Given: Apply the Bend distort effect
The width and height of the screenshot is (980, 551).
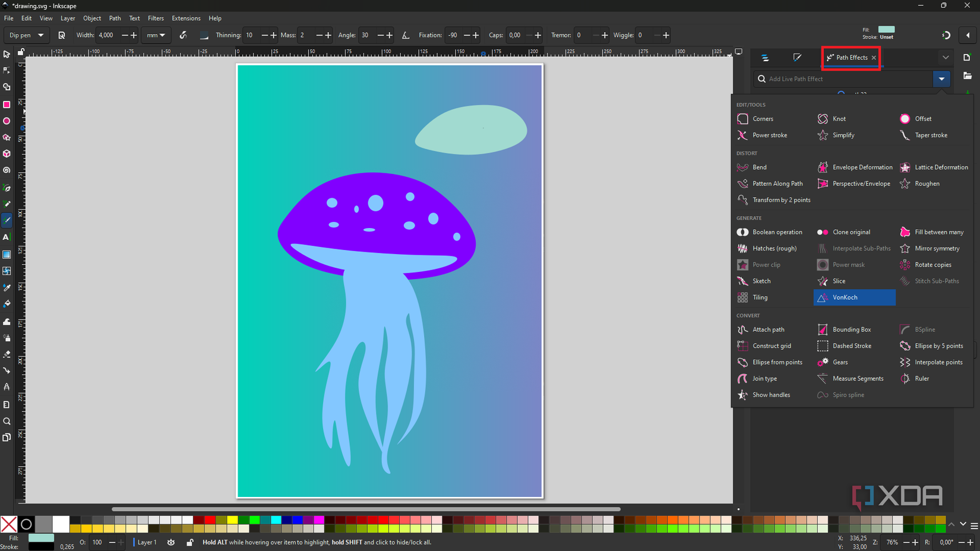Looking at the screenshot, I should point(759,167).
